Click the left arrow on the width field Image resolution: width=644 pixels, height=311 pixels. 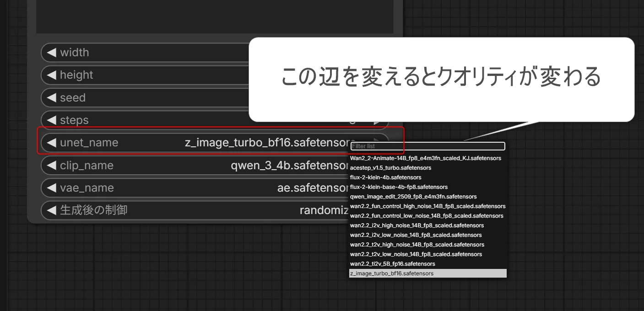52,53
